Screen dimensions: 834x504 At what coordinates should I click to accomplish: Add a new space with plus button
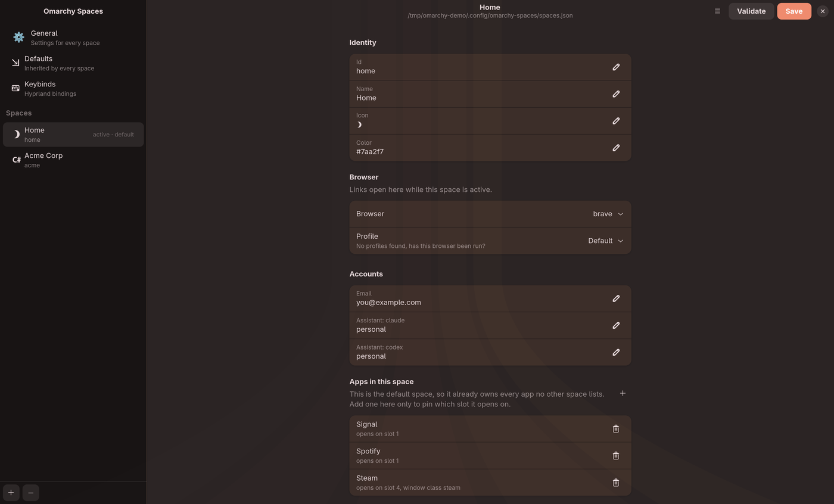11,493
